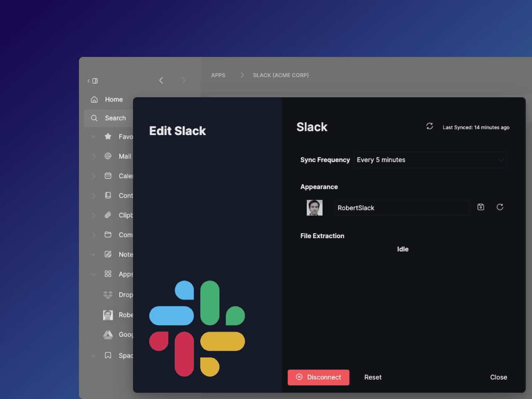Go forward with the right arrow
Viewport: 532px width, 399px height.
tap(183, 80)
